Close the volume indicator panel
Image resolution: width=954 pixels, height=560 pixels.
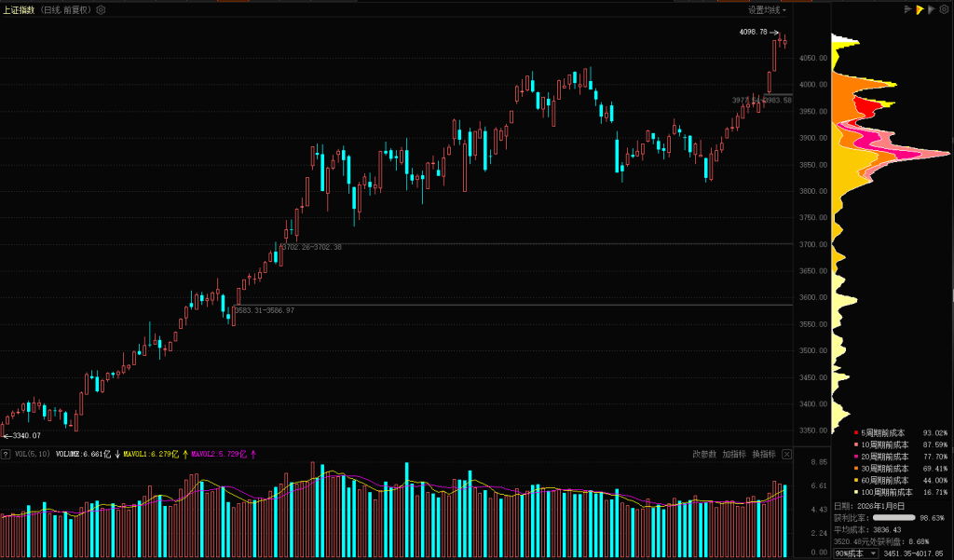coord(786,455)
